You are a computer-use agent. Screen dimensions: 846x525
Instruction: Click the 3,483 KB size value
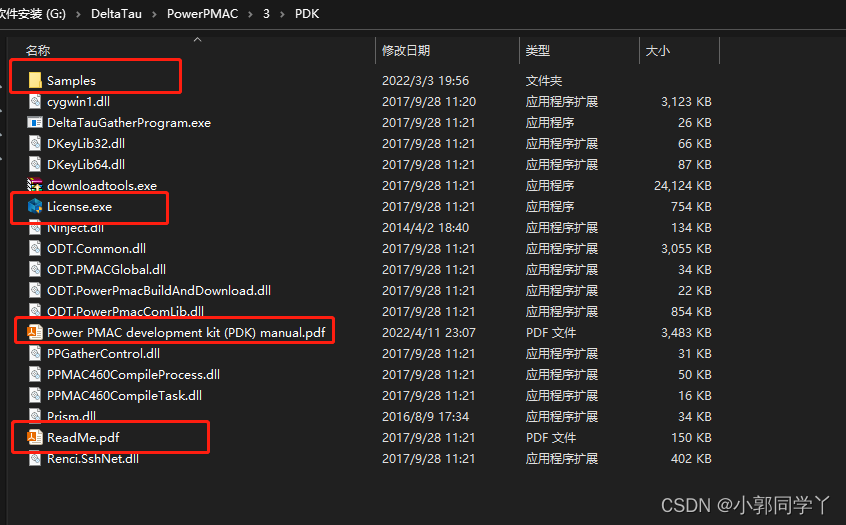(686, 332)
